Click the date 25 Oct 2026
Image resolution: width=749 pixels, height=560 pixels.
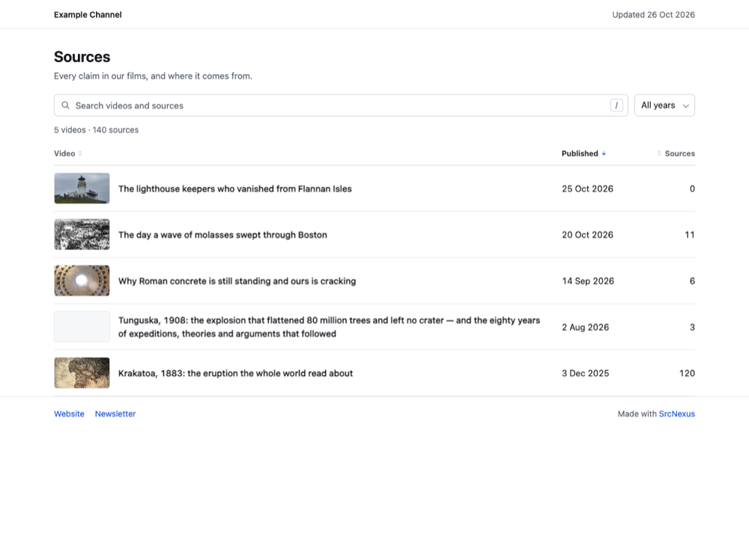click(x=587, y=189)
